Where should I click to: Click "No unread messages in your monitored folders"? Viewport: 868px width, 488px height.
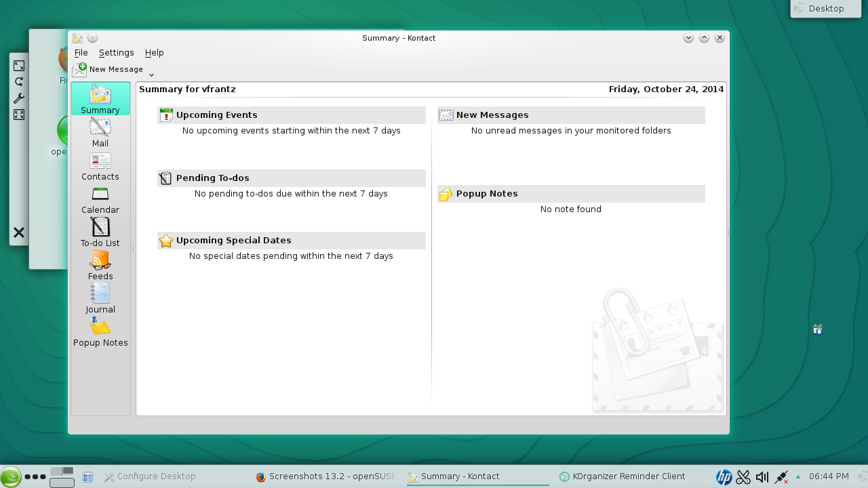(571, 131)
